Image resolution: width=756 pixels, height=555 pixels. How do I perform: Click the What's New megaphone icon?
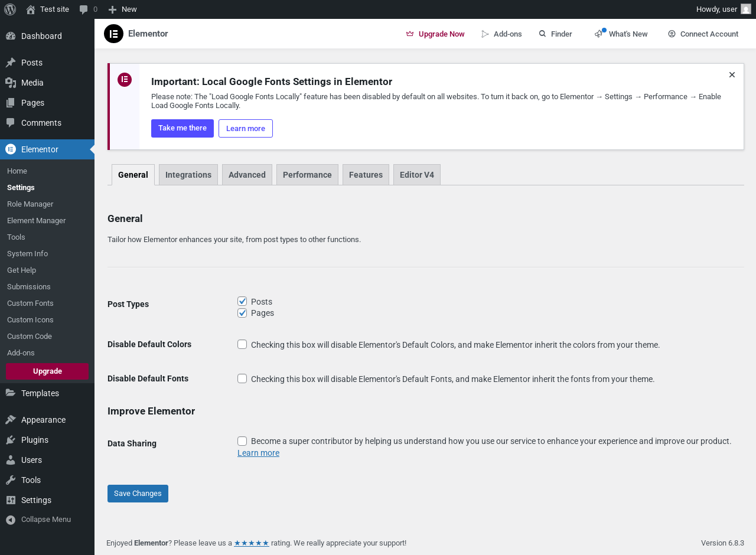coord(599,34)
